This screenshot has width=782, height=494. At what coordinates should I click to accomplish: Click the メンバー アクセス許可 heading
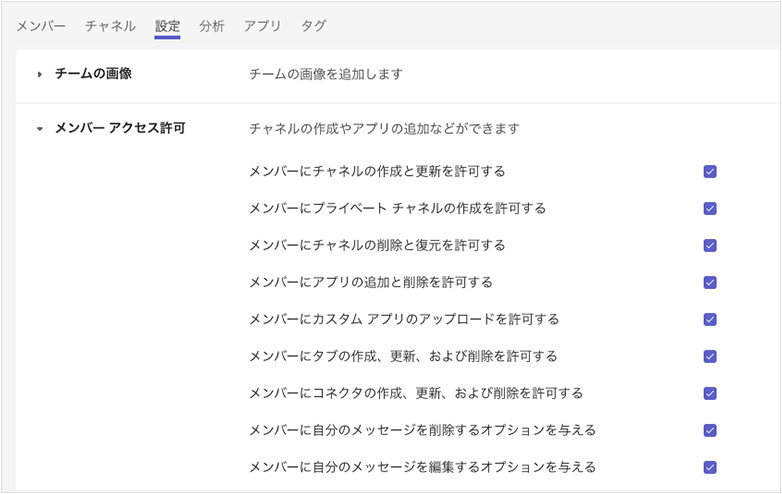pyautogui.click(x=120, y=128)
